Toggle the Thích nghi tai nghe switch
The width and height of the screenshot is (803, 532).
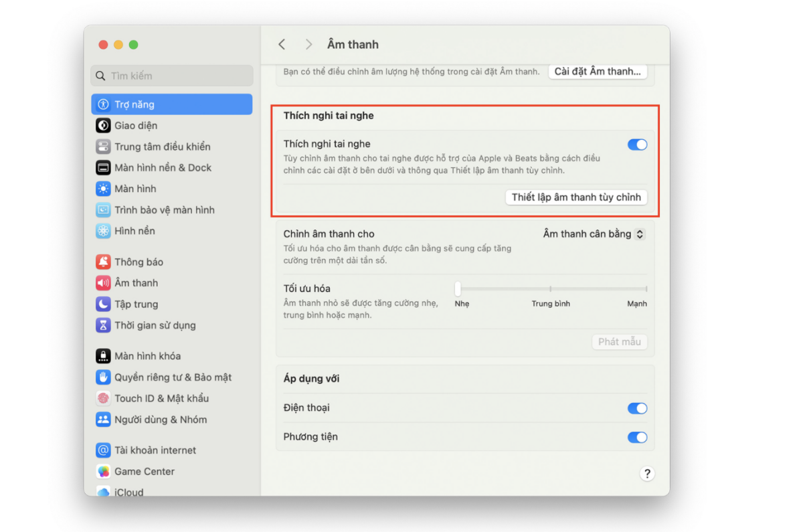(637, 145)
